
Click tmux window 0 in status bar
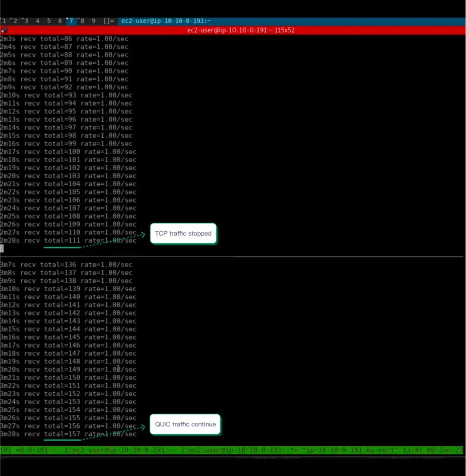(36, 450)
